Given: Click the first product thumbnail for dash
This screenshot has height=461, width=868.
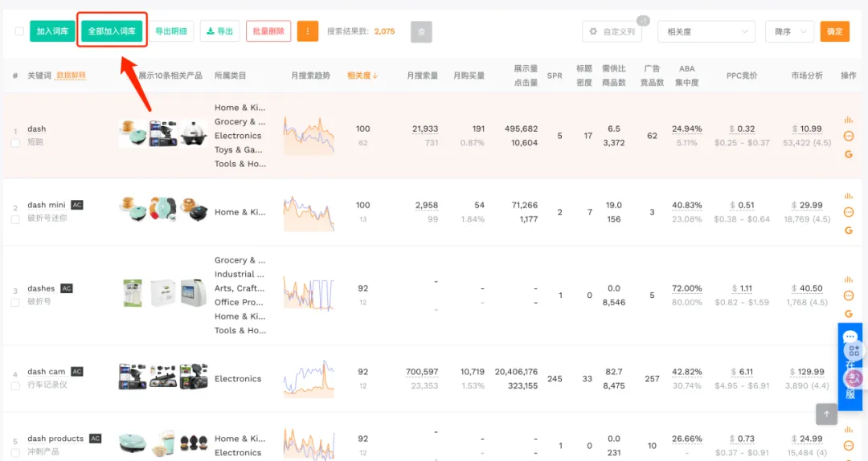Looking at the screenshot, I should (133, 133).
